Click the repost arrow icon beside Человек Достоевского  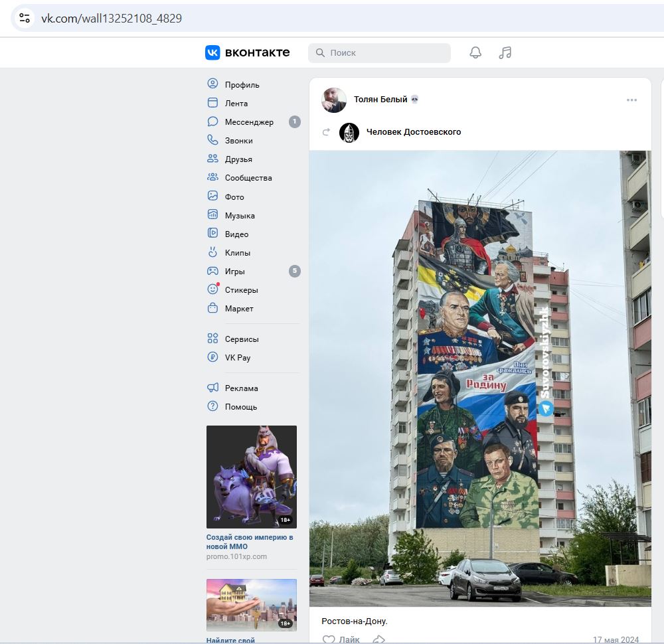326,132
